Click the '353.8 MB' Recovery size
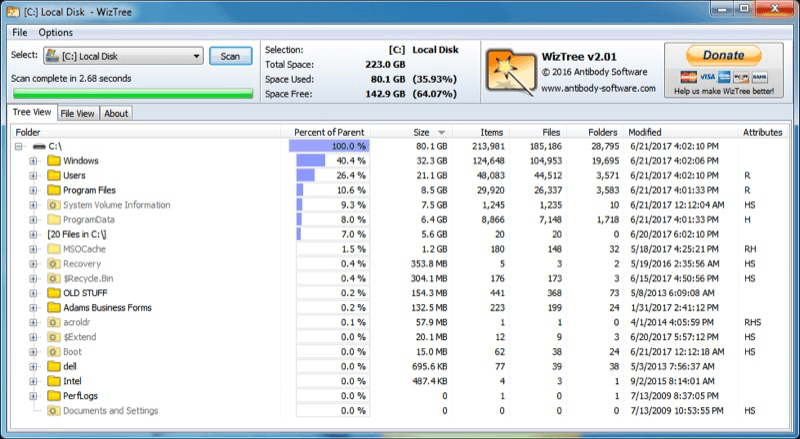 pos(429,264)
